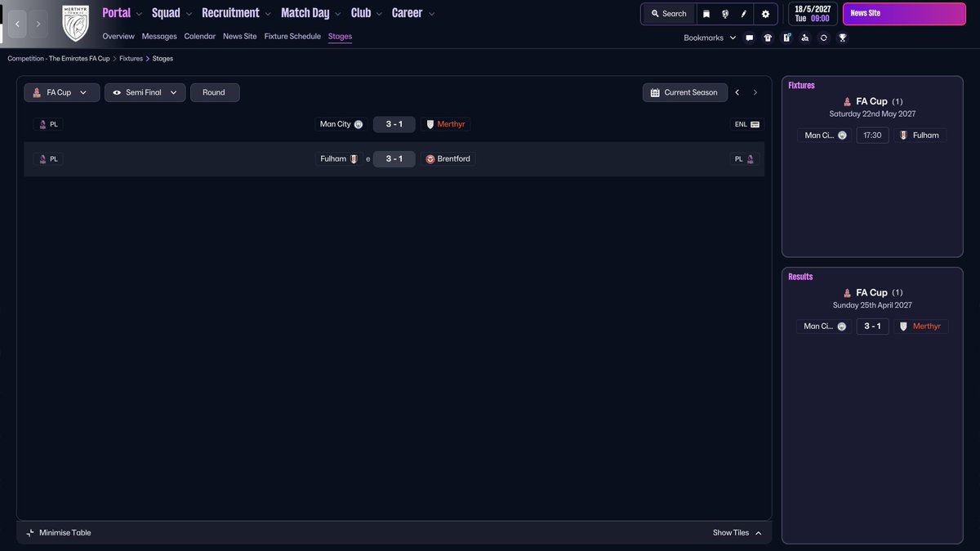This screenshot has width=980, height=551.
Task: Click Brentford team name in table
Action: coord(454,159)
